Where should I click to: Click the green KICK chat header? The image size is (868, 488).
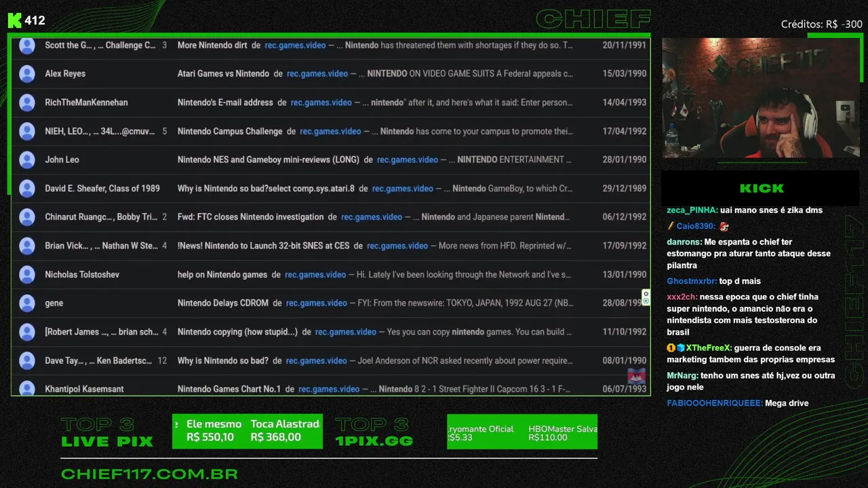point(761,188)
